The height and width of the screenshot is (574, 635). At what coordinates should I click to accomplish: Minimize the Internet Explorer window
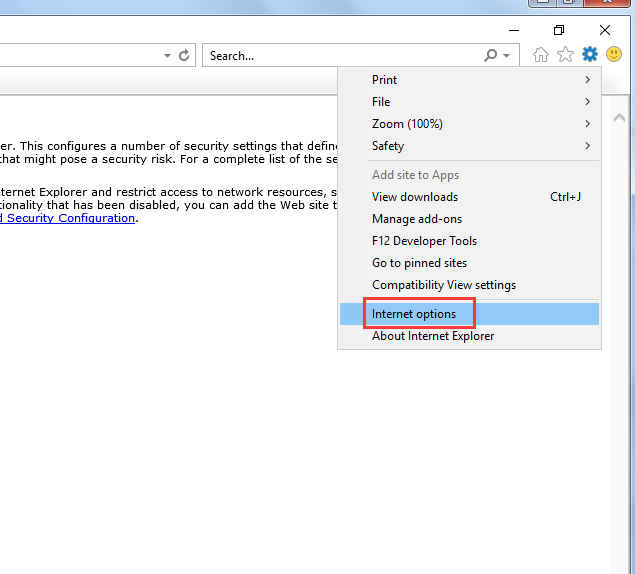click(514, 30)
